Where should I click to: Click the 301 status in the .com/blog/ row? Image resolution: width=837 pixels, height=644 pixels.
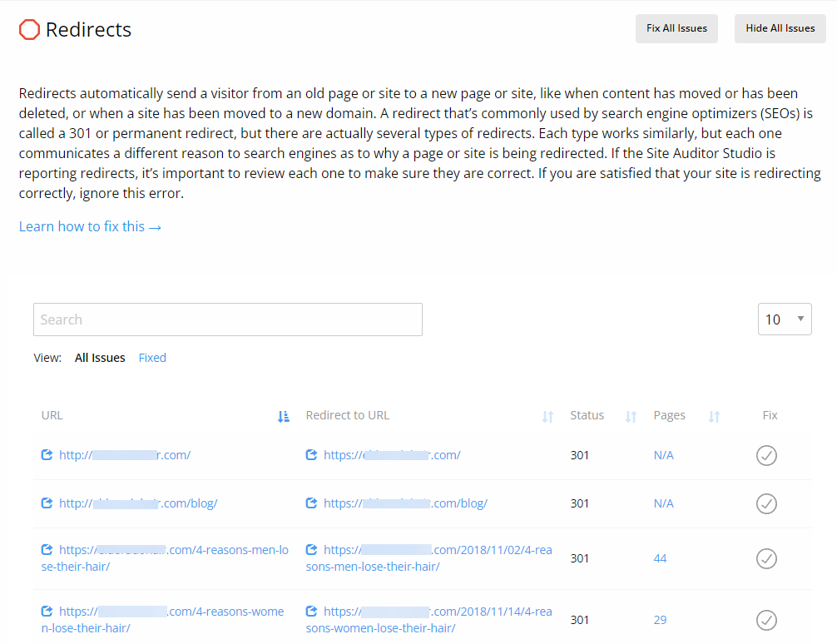pos(579,503)
